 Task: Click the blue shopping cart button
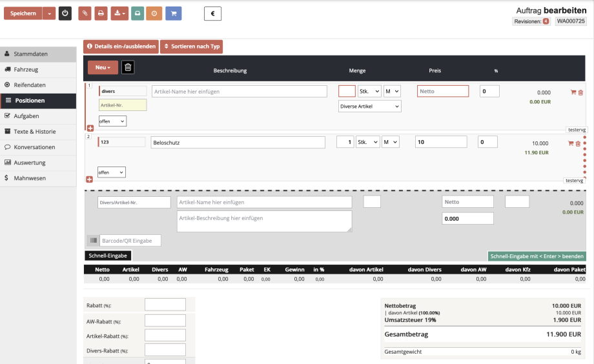(173, 14)
